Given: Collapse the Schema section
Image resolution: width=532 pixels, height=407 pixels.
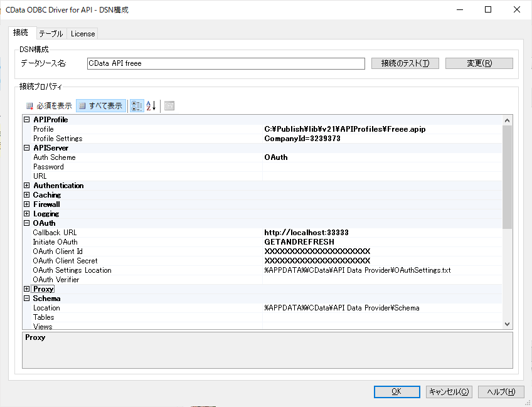Looking at the screenshot, I should (x=27, y=299).
